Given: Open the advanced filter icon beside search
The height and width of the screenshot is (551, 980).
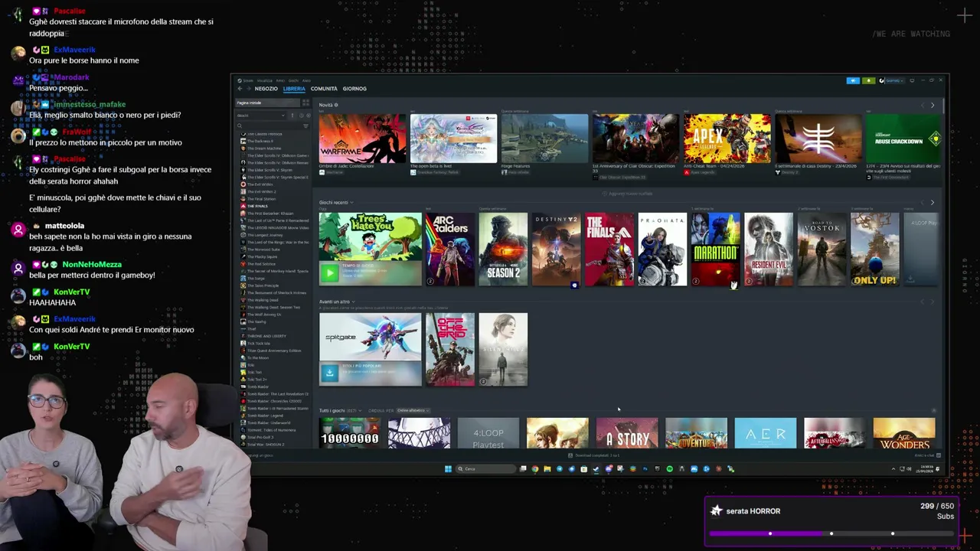Looking at the screenshot, I should click(x=305, y=126).
